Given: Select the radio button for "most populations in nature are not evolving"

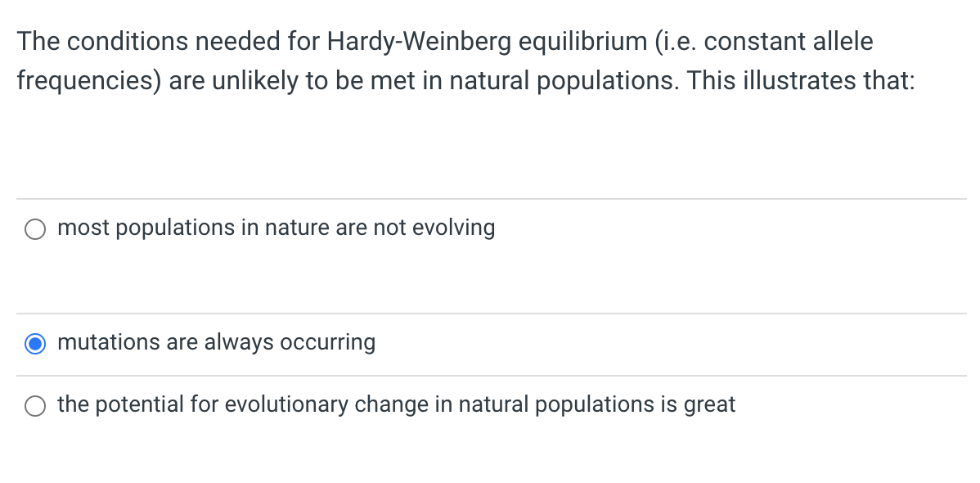Looking at the screenshot, I should (x=34, y=229).
